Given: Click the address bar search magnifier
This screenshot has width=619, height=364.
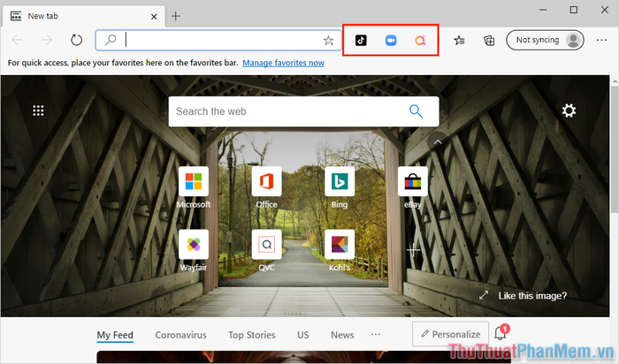Looking at the screenshot, I should (x=111, y=40).
